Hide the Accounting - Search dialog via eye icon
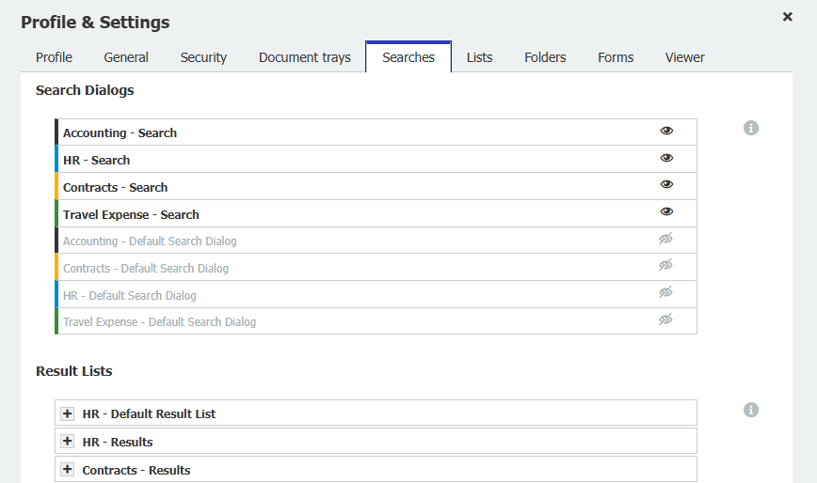817x483 pixels. 666,131
